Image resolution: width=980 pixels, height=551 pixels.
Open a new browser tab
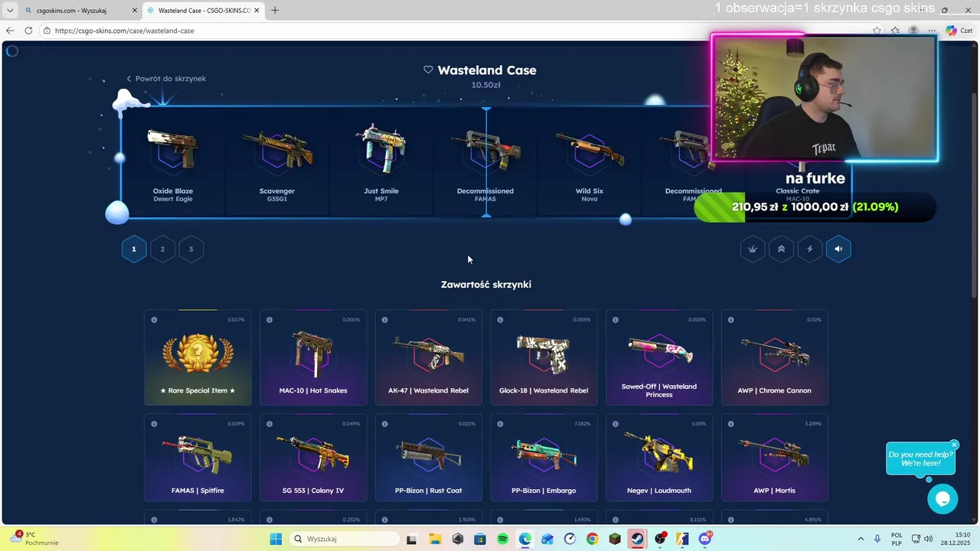275,11
